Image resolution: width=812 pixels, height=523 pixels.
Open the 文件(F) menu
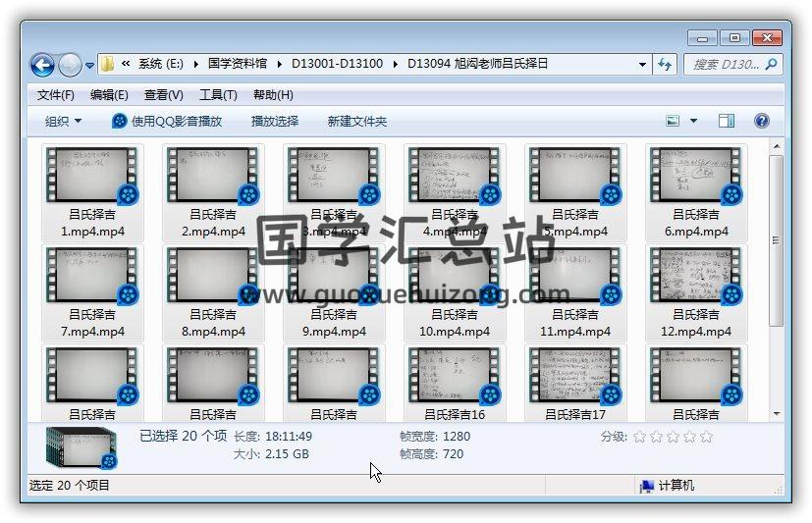[55, 95]
